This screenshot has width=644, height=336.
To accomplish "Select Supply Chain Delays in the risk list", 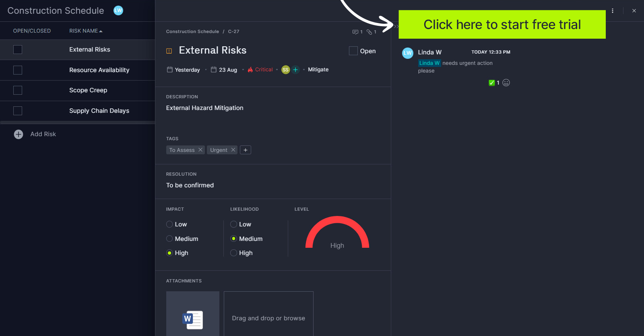I will 99,111.
